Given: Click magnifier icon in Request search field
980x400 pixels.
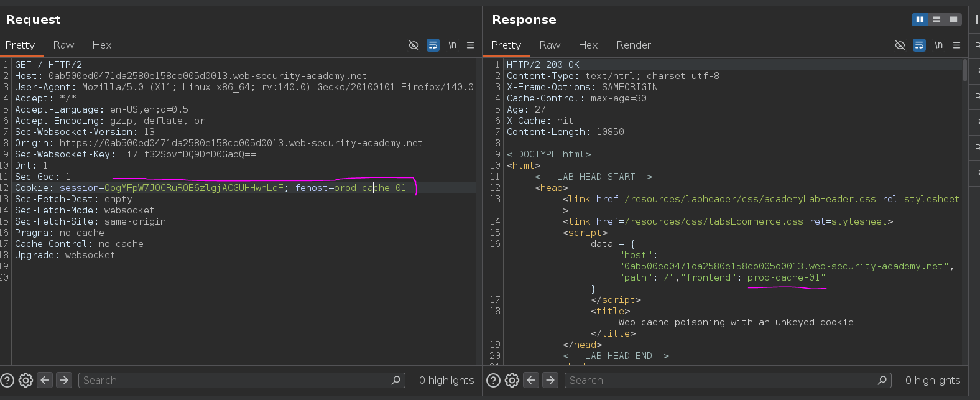Looking at the screenshot, I should click(396, 380).
